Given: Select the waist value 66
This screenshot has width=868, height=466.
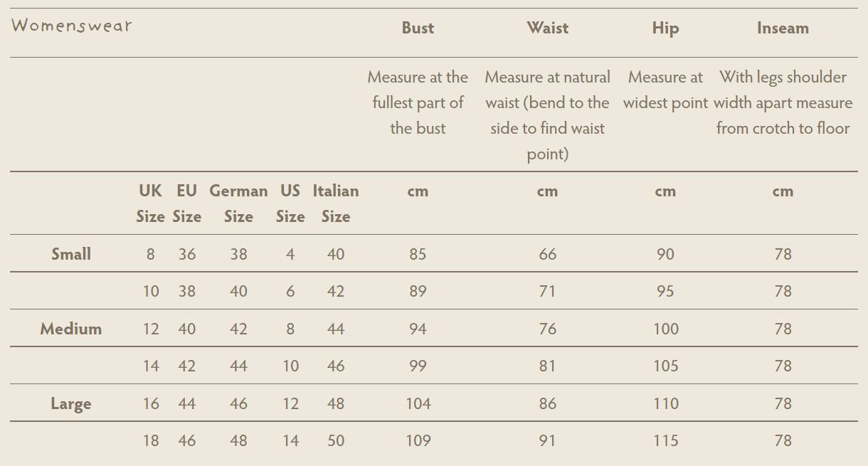Looking at the screenshot, I should click(547, 254).
